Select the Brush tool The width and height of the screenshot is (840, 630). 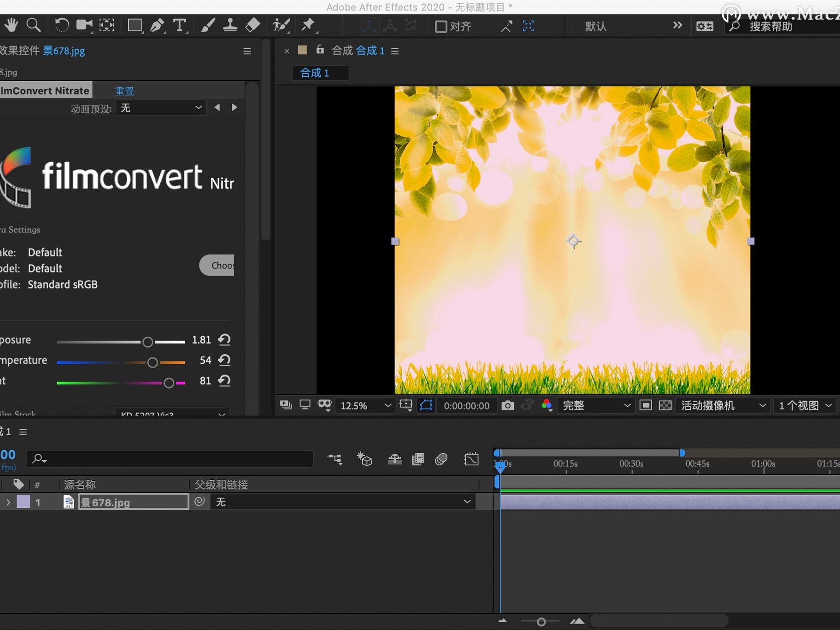click(x=207, y=26)
